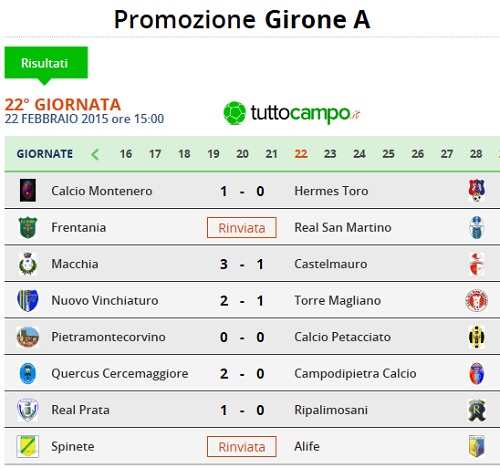Click the tuttocampo.it soccer ball logo
Viewport: 500px width, 468px height.
tap(235, 113)
